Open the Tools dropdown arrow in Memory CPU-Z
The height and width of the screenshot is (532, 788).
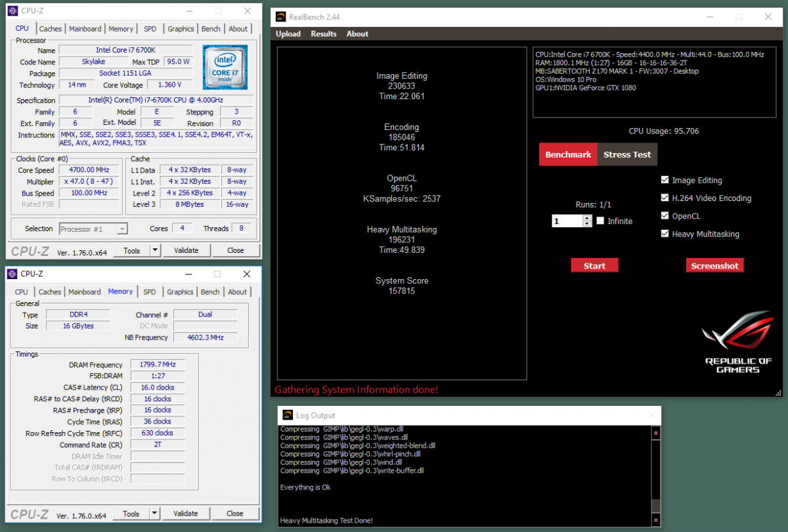154,514
